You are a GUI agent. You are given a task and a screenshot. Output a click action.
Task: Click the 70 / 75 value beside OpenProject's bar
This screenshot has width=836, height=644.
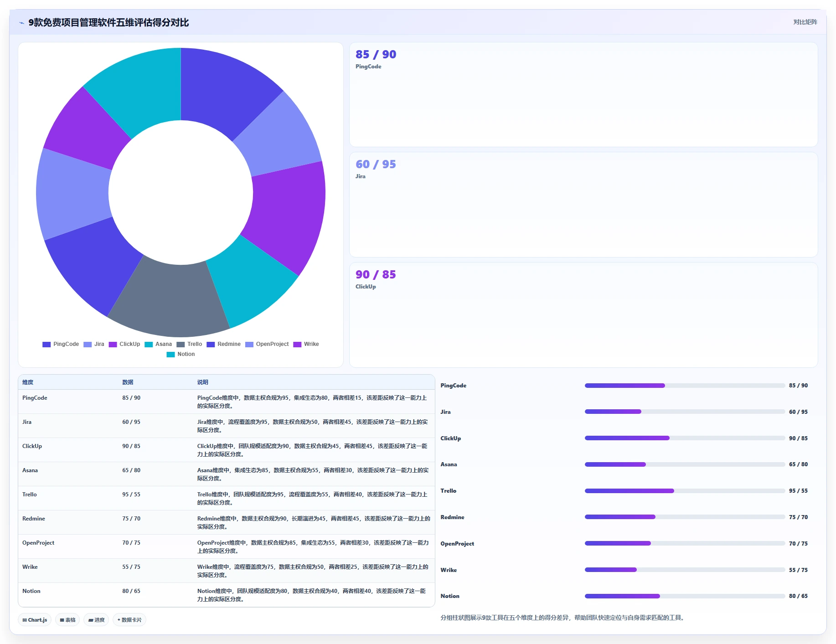(x=798, y=544)
